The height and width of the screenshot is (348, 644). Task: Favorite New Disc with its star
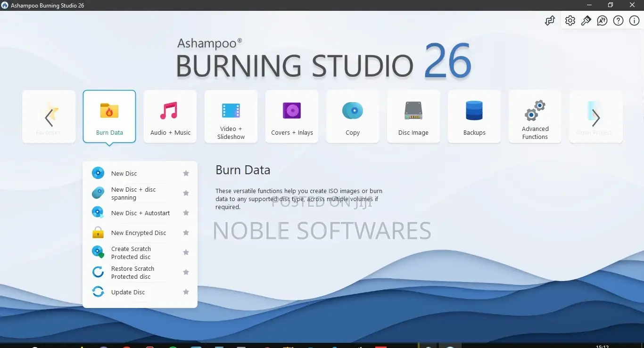pos(186,173)
